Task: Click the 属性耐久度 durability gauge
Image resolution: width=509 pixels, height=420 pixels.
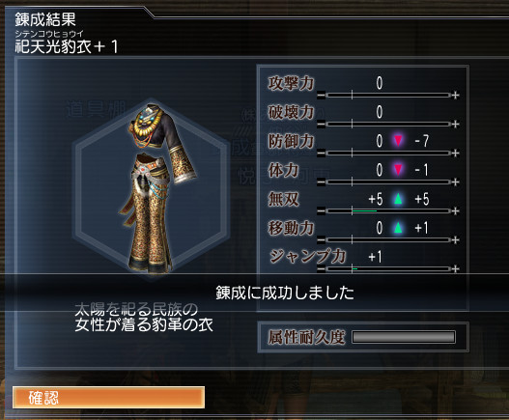Action: [x=404, y=337]
